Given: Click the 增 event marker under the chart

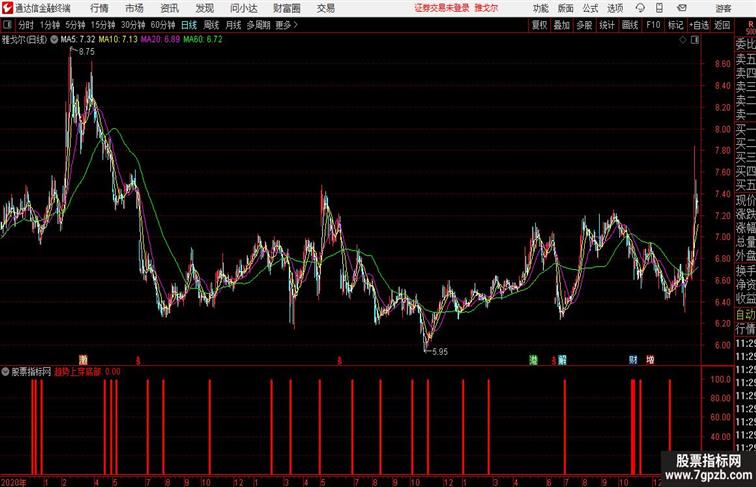Looking at the screenshot, I should (650, 360).
